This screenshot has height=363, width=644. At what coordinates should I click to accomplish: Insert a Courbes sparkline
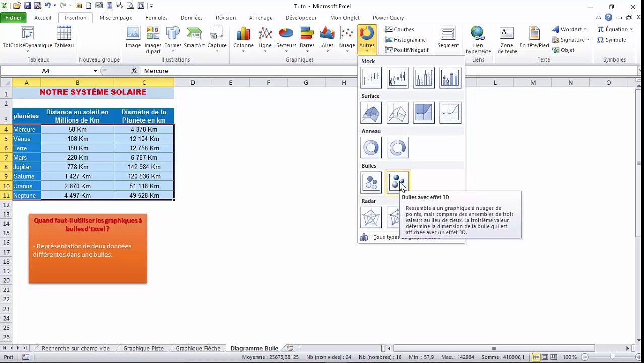[x=400, y=29]
